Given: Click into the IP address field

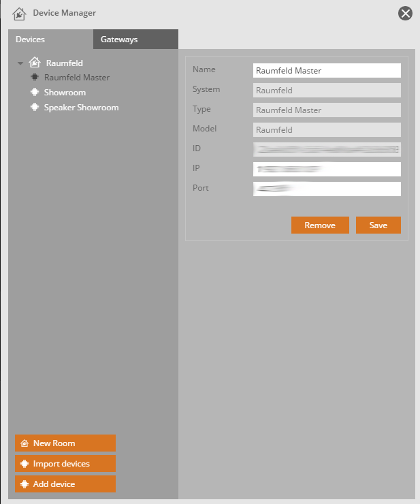Looking at the screenshot, I should 326,168.
